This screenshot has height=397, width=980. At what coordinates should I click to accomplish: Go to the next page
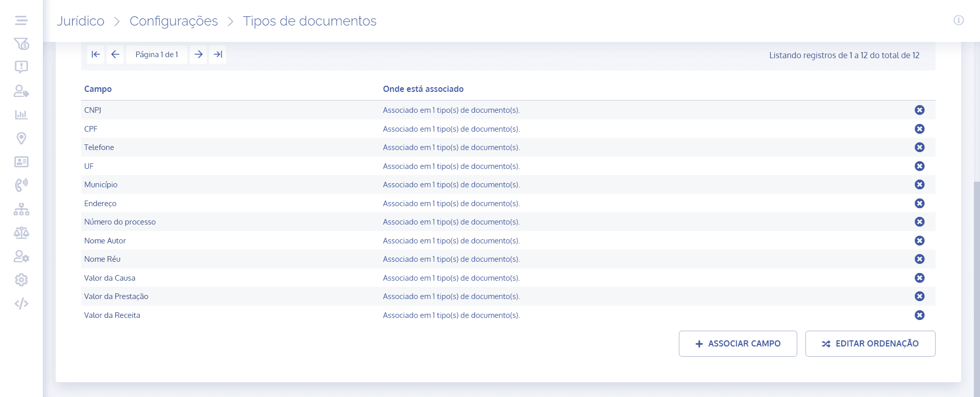pyautogui.click(x=199, y=55)
